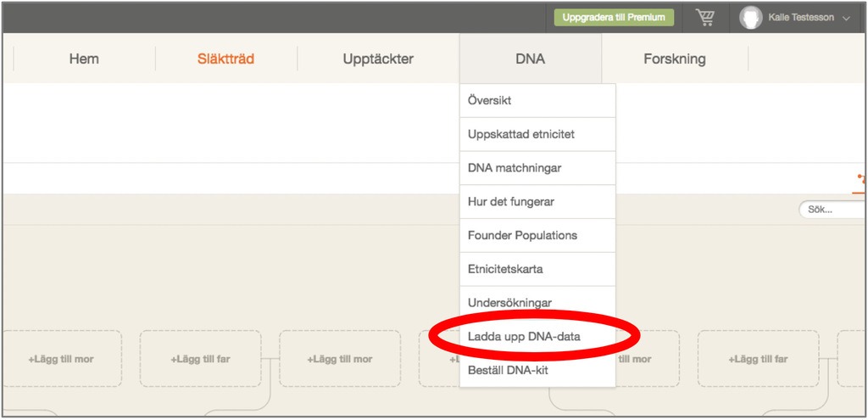Open DNA matchningar from the dropdown

point(515,168)
